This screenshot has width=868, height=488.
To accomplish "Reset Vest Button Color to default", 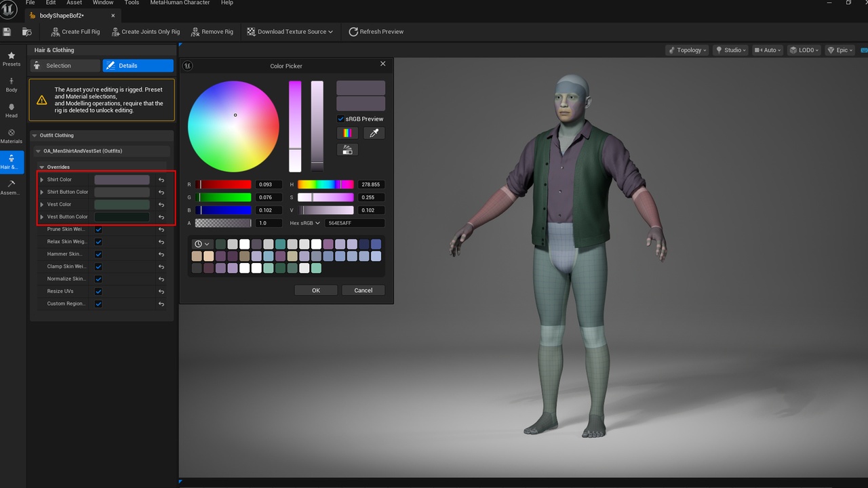I will (161, 217).
